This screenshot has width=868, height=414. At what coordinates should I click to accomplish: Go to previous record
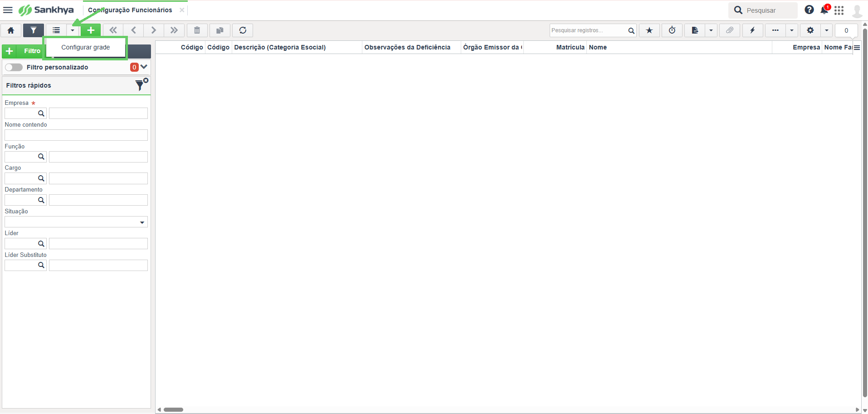133,30
